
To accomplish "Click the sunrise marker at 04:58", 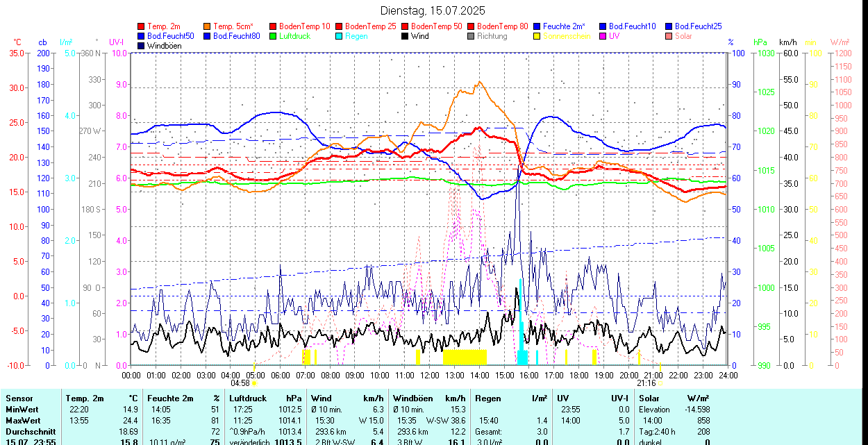I will tap(254, 383).
